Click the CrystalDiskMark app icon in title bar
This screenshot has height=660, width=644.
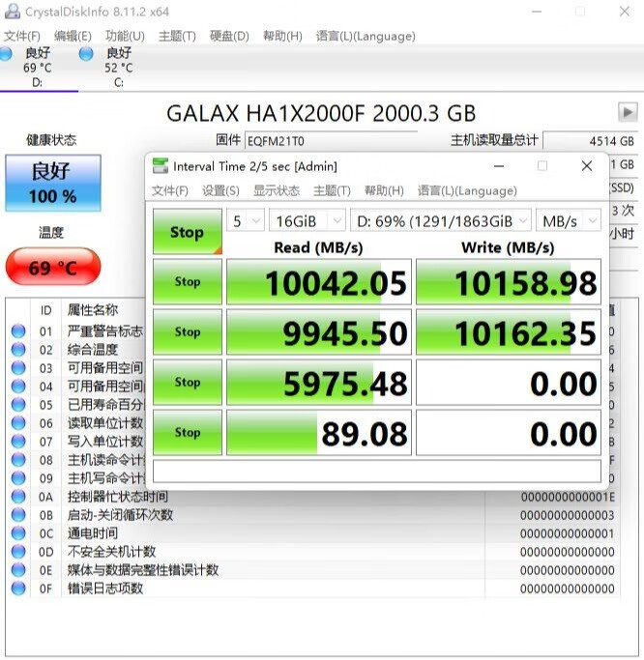click(x=160, y=166)
